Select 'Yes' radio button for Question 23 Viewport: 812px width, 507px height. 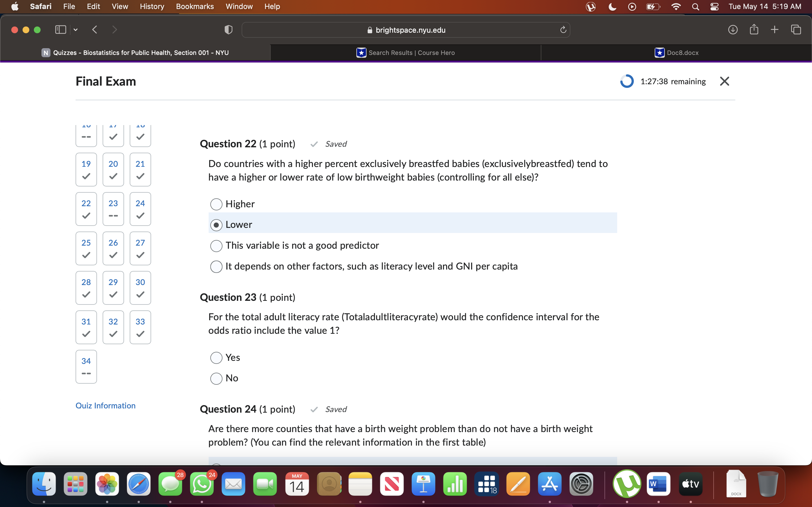[x=216, y=357]
